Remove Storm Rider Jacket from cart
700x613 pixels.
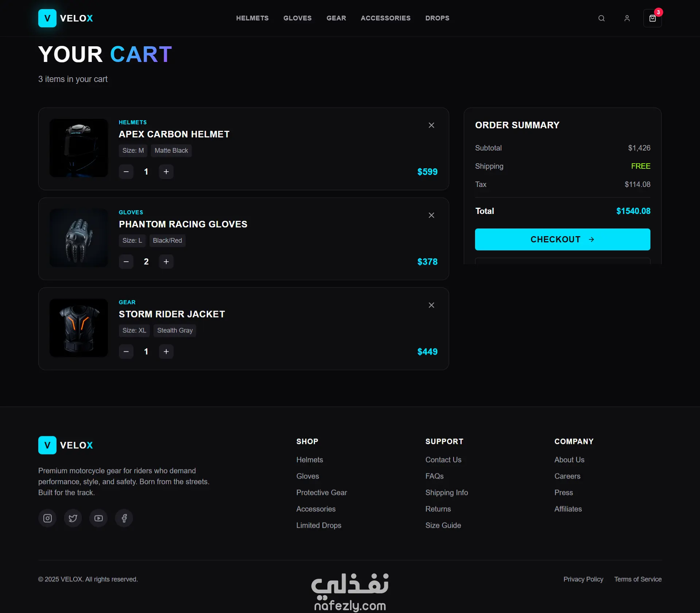coord(431,305)
